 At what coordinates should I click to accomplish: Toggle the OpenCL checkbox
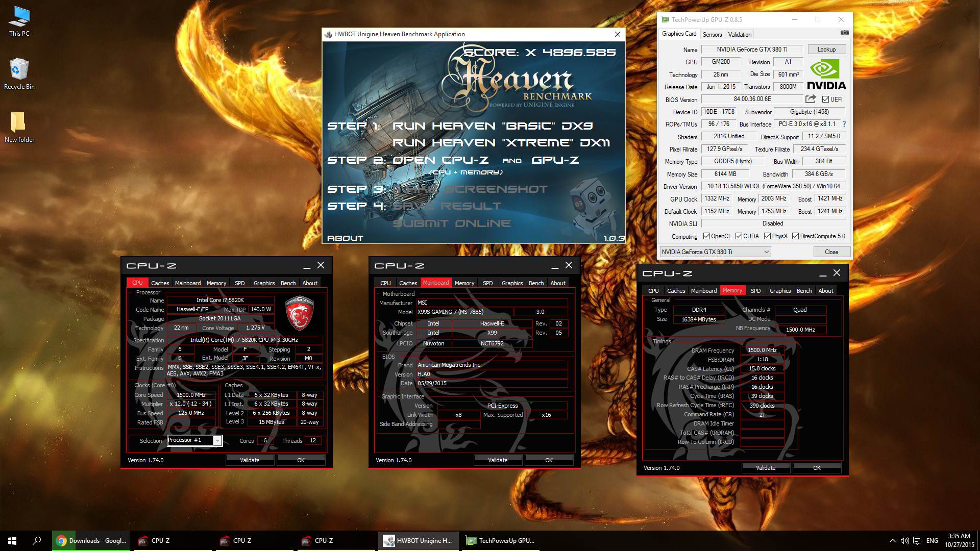(706, 236)
